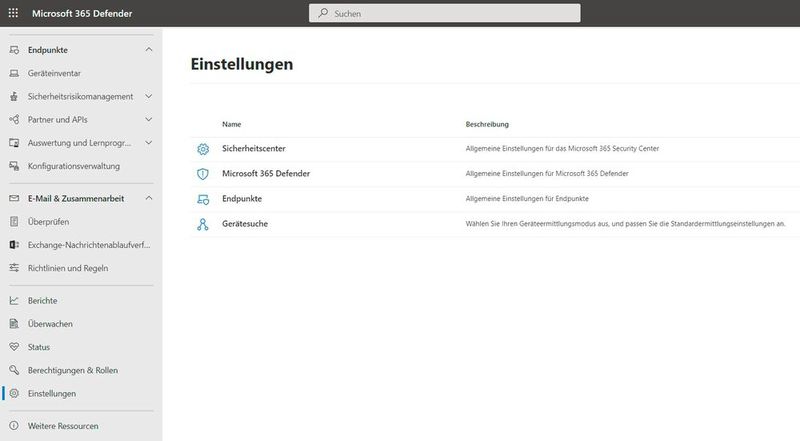Click the Berichte chart icon
Viewport: 800px width, 441px height.
click(x=14, y=301)
